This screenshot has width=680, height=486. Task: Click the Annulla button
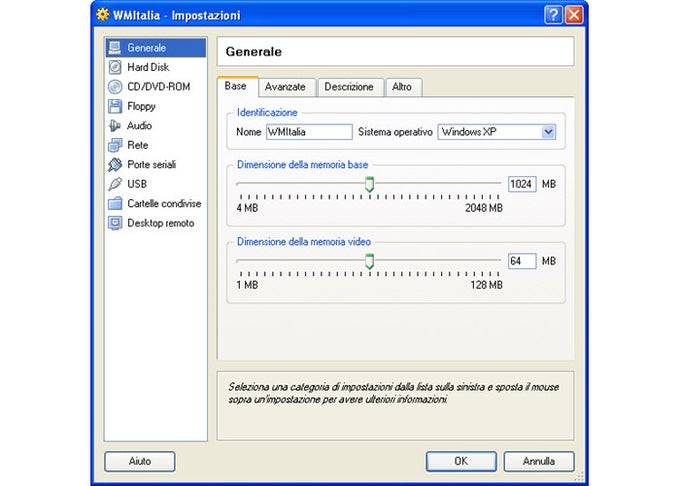539,461
